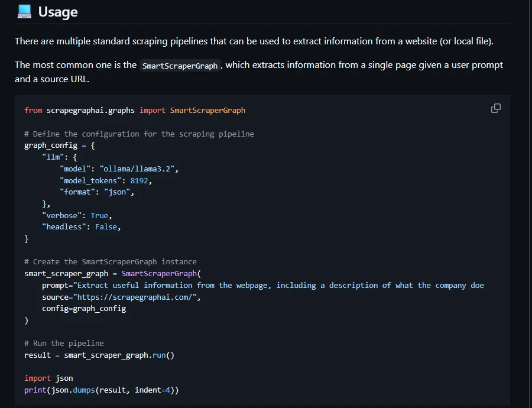532x408 pixels.
Task: Click the "format": "json" line
Action: pyautogui.click(x=97, y=192)
